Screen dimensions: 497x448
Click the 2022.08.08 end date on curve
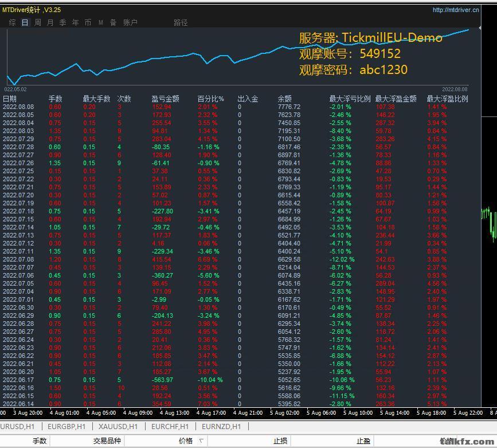[455, 89]
